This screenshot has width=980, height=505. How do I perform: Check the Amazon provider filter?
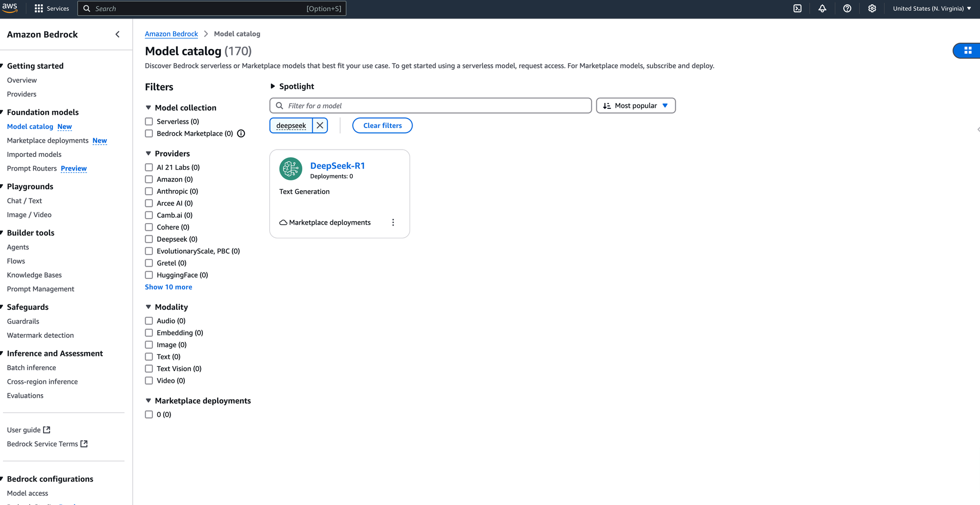tap(149, 179)
